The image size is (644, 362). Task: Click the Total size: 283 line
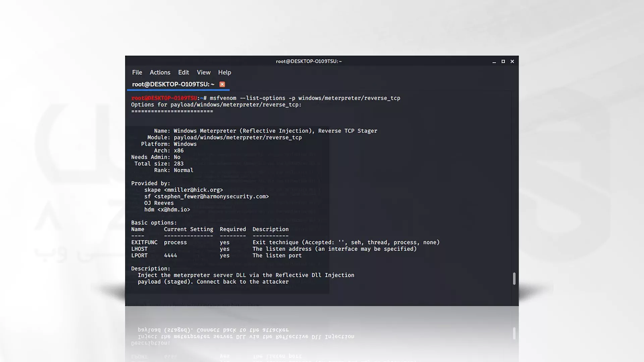coord(159,164)
